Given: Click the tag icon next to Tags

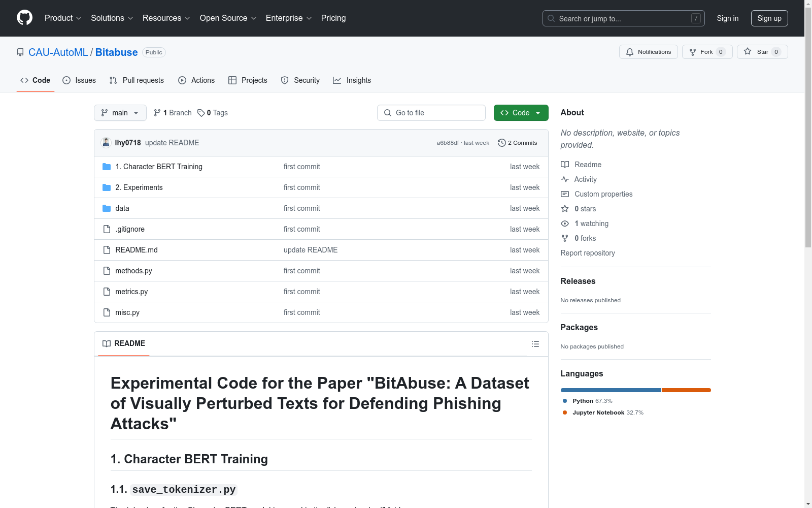Looking at the screenshot, I should point(201,113).
